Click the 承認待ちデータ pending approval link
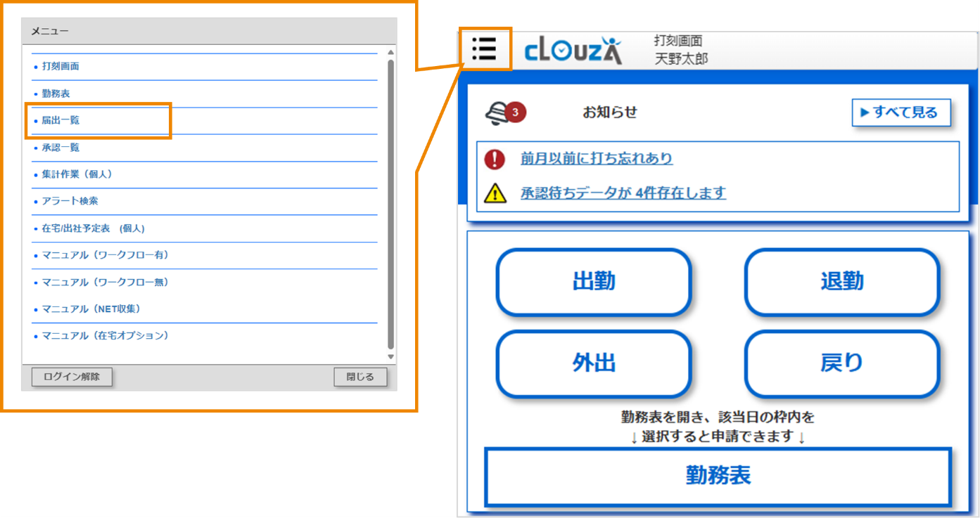Image resolution: width=980 pixels, height=518 pixels. [x=619, y=193]
